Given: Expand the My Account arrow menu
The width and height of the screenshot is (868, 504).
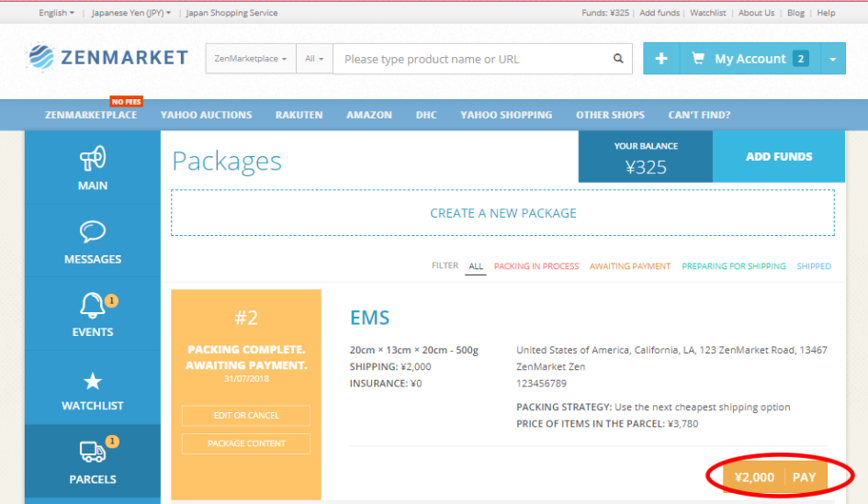Looking at the screenshot, I should (831, 59).
